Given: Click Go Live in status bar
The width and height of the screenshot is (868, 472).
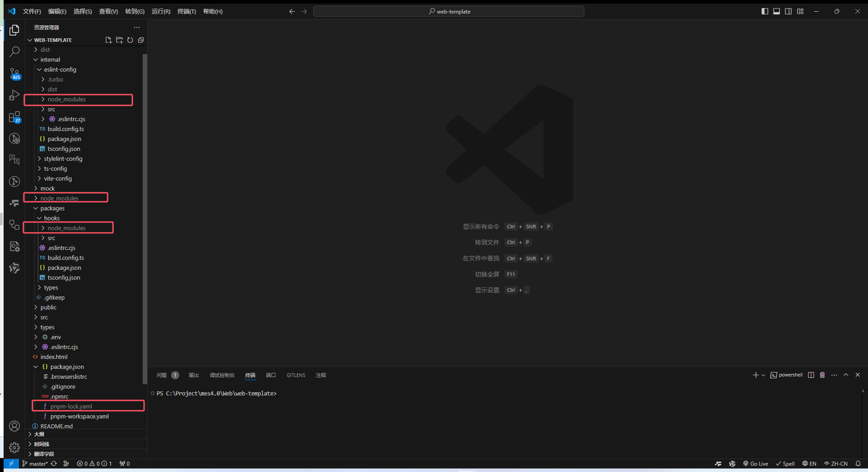Looking at the screenshot, I should 756,463.
